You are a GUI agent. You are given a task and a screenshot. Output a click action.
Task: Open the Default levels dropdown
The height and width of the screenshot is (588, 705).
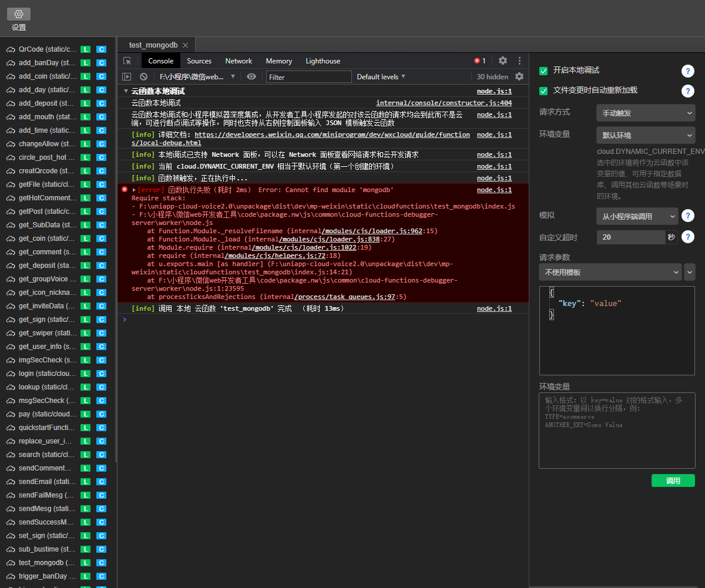tap(381, 76)
